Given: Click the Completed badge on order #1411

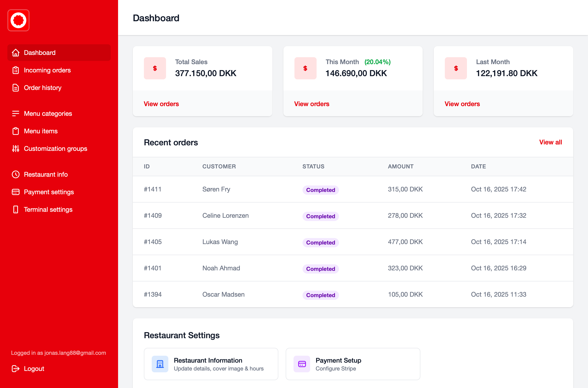Looking at the screenshot, I should (321, 190).
